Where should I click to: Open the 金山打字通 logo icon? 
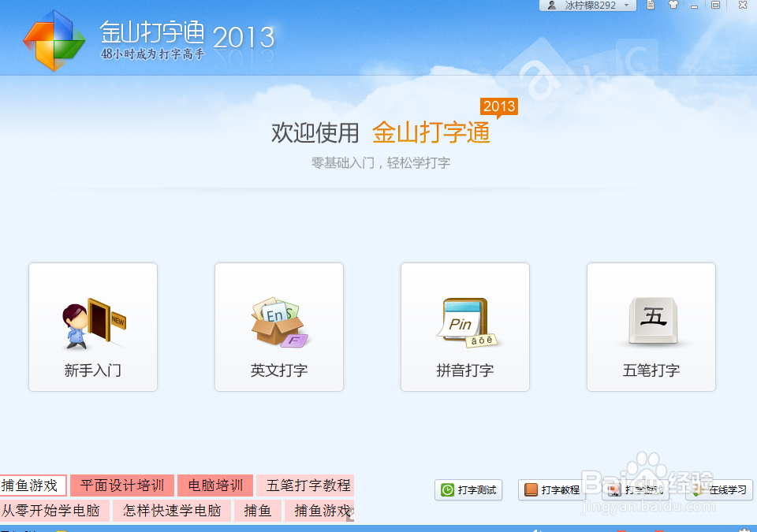pos(53,38)
